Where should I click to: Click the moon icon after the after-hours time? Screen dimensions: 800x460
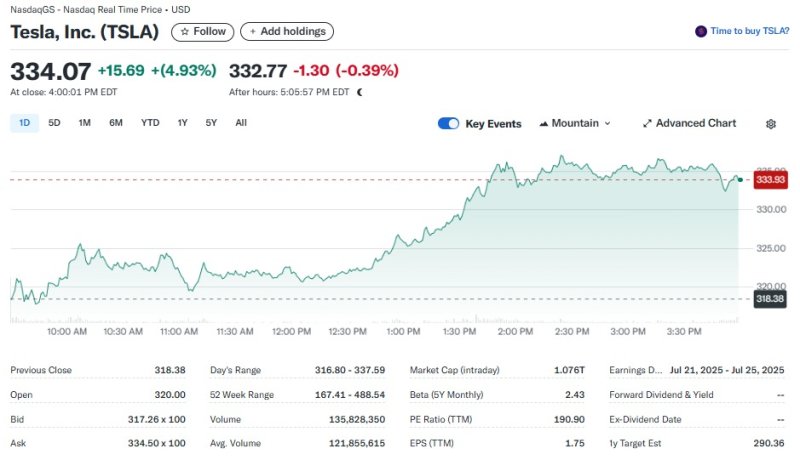(x=360, y=92)
